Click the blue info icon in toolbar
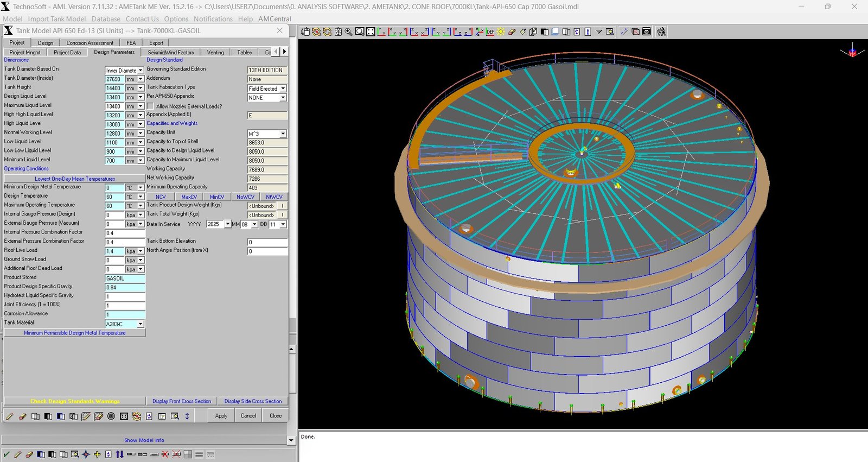 coord(588,32)
